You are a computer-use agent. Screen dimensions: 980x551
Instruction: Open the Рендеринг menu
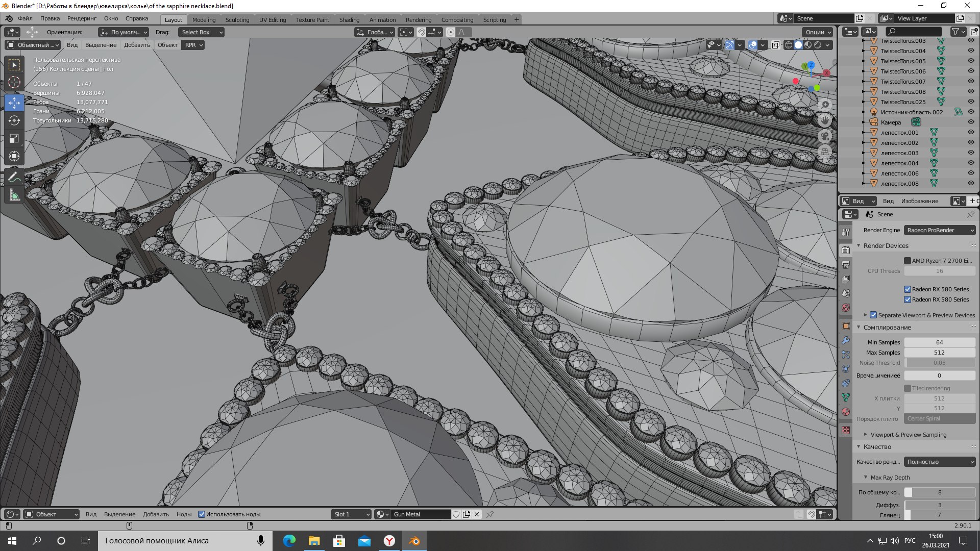pyautogui.click(x=82, y=18)
